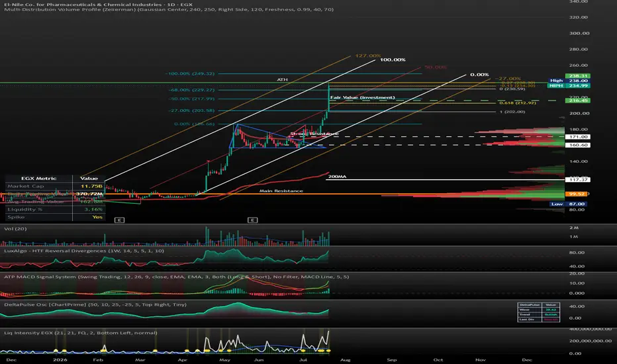Select the ATP MACD Signal System label

(x=176, y=277)
